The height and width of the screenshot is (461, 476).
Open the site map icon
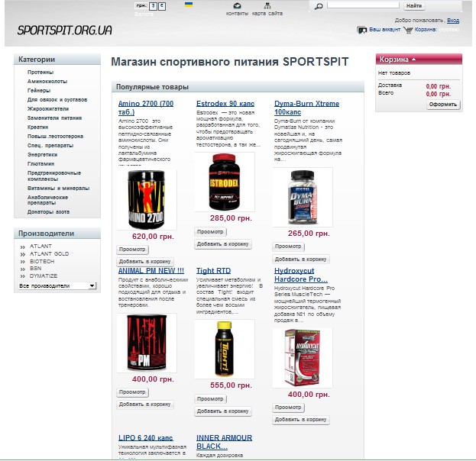(x=267, y=6)
